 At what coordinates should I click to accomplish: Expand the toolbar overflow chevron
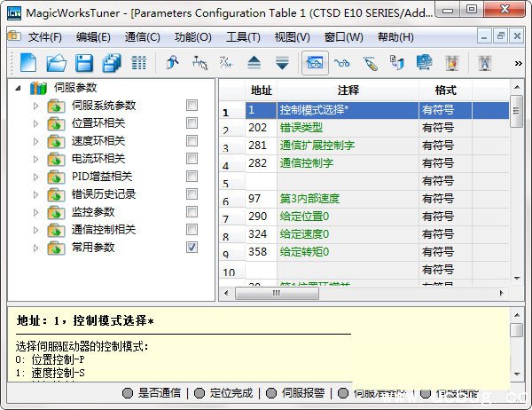(x=518, y=64)
